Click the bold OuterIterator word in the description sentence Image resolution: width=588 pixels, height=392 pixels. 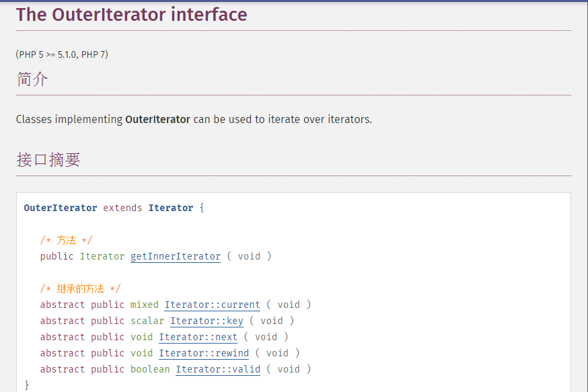[x=157, y=119]
